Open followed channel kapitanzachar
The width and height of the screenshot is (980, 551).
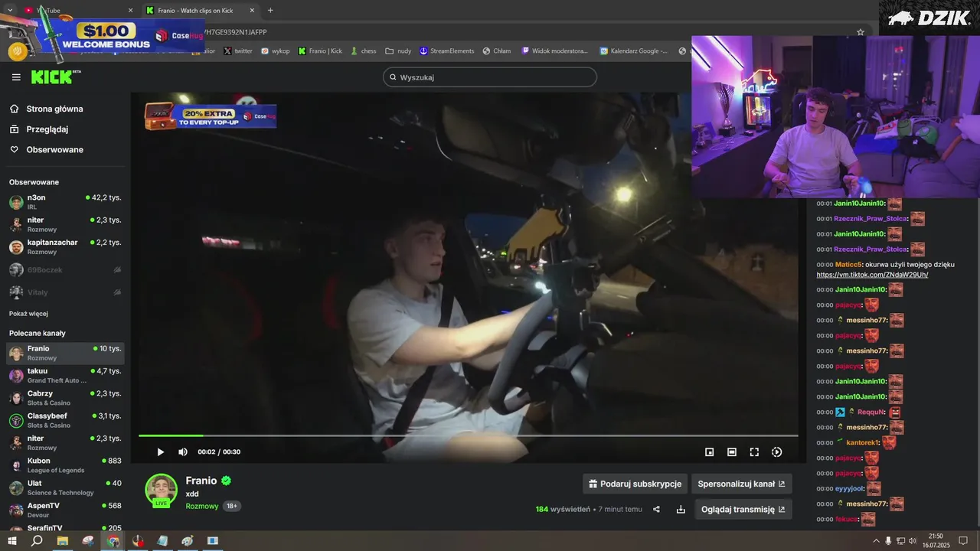tap(65, 246)
